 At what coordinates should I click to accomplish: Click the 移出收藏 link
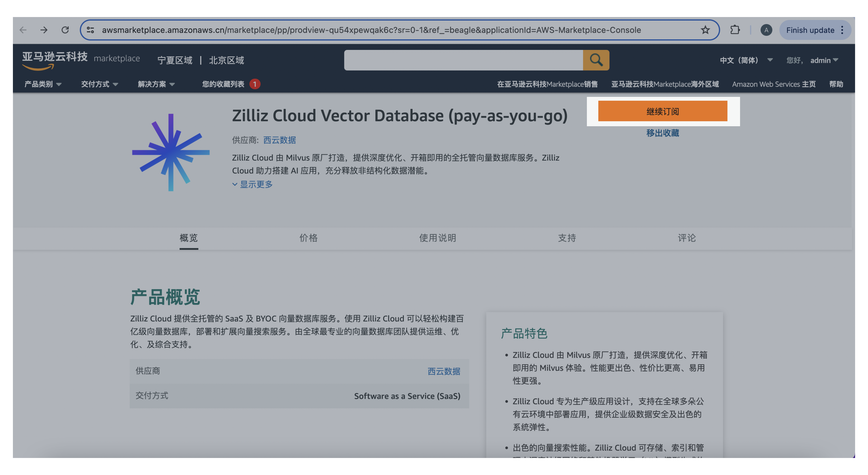click(x=662, y=133)
